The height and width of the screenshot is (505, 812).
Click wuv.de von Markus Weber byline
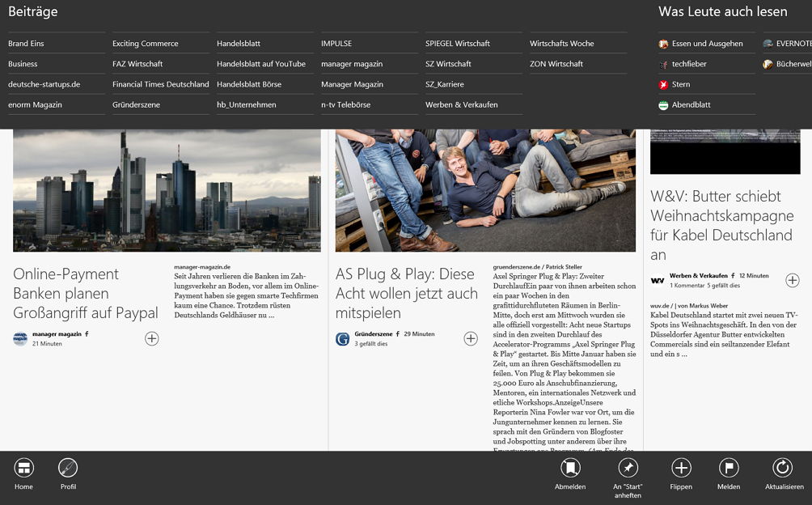pos(689,306)
